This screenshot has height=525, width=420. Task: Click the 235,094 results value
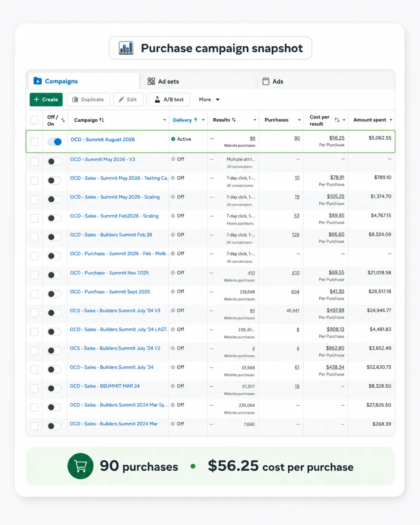247,405
